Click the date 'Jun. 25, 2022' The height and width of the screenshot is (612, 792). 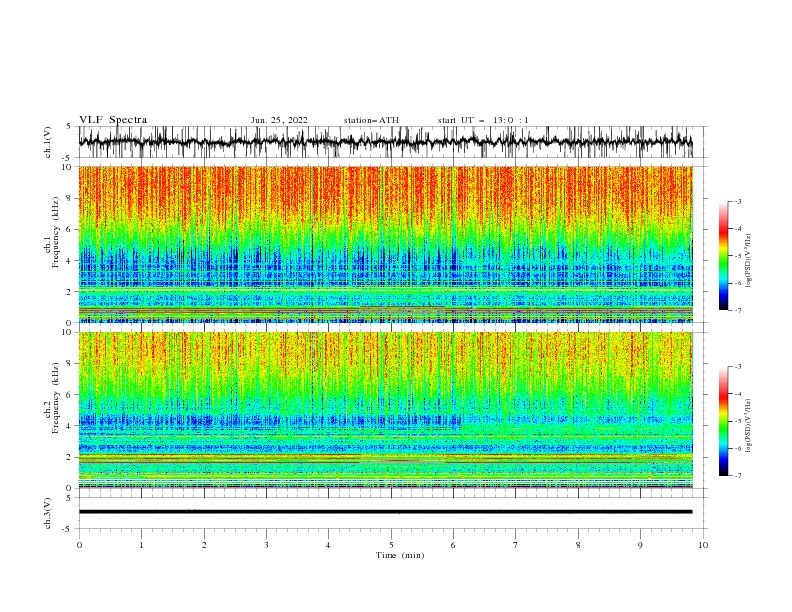[x=279, y=120]
